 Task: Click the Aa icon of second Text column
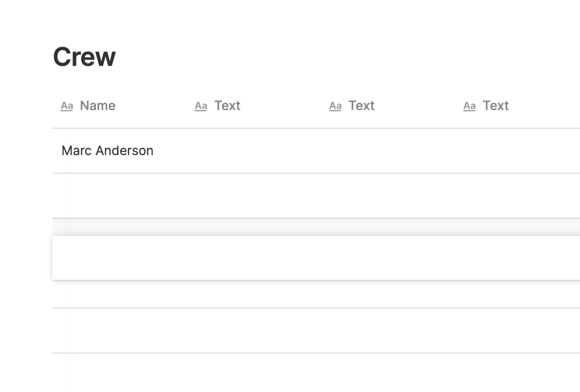(335, 106)
